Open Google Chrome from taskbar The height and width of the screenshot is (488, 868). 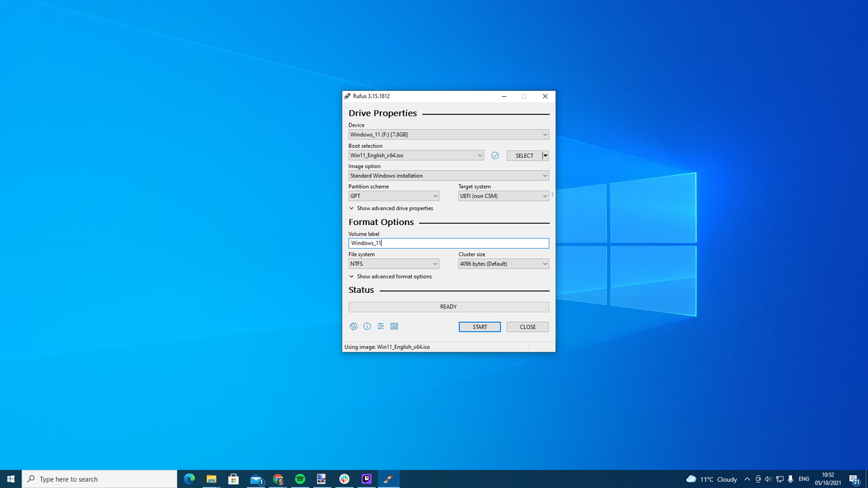pyautogui.click(x=278, y=479)
